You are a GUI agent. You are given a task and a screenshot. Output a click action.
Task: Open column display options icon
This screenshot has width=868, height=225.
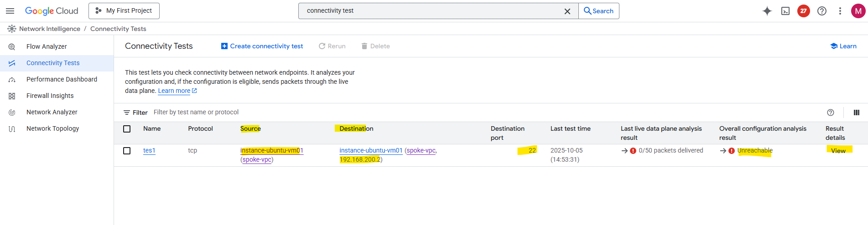857,112
